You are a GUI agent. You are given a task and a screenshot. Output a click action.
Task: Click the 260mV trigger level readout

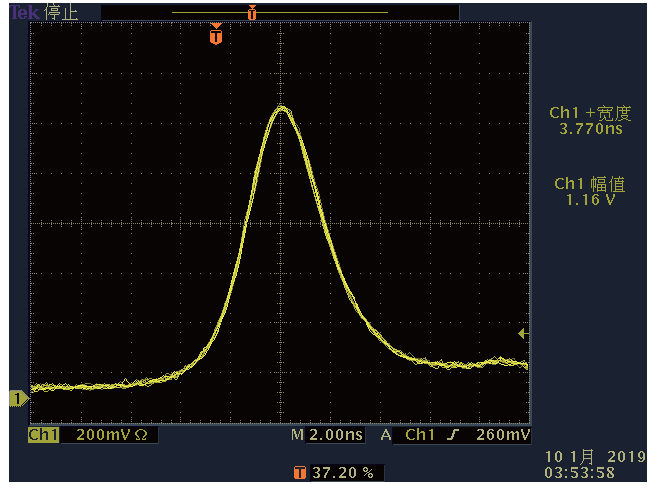pyautogui.click(x=503, y=436)
